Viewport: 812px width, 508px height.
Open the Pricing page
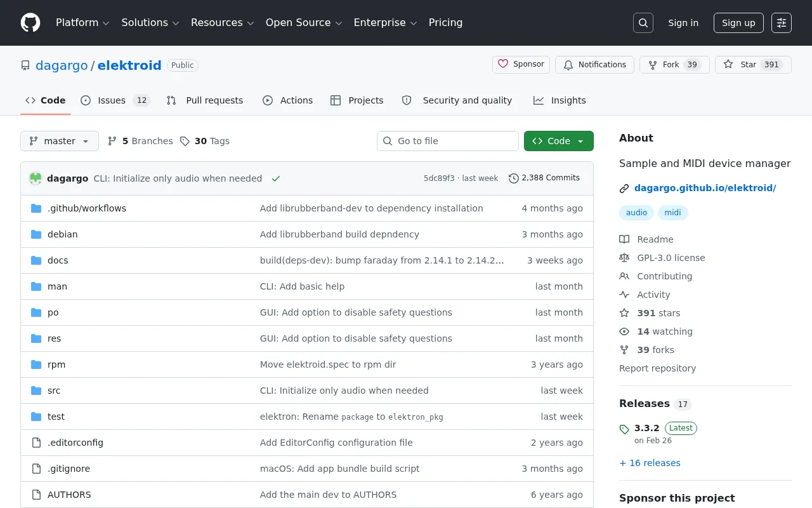445,23
